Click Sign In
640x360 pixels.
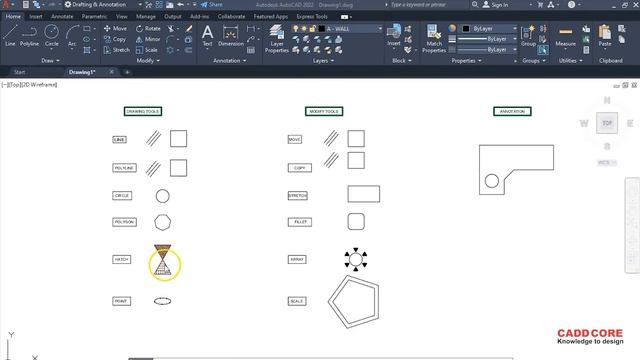pos(496,4)
